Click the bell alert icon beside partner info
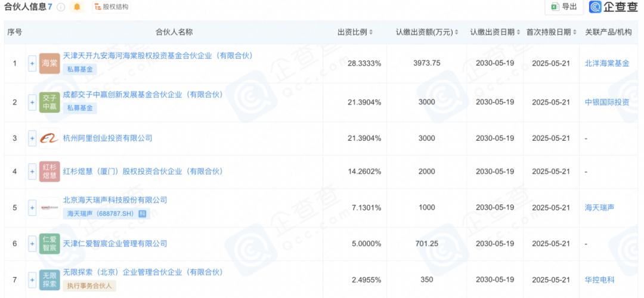Viewport: 644px width, 298px height. [x=77, y=7]
